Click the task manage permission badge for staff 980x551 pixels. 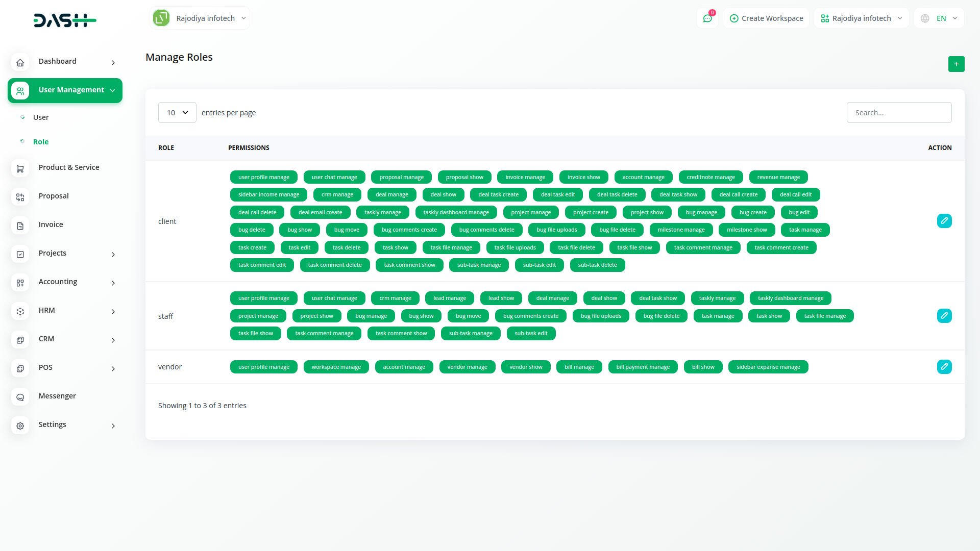click(x=718, y=316)
